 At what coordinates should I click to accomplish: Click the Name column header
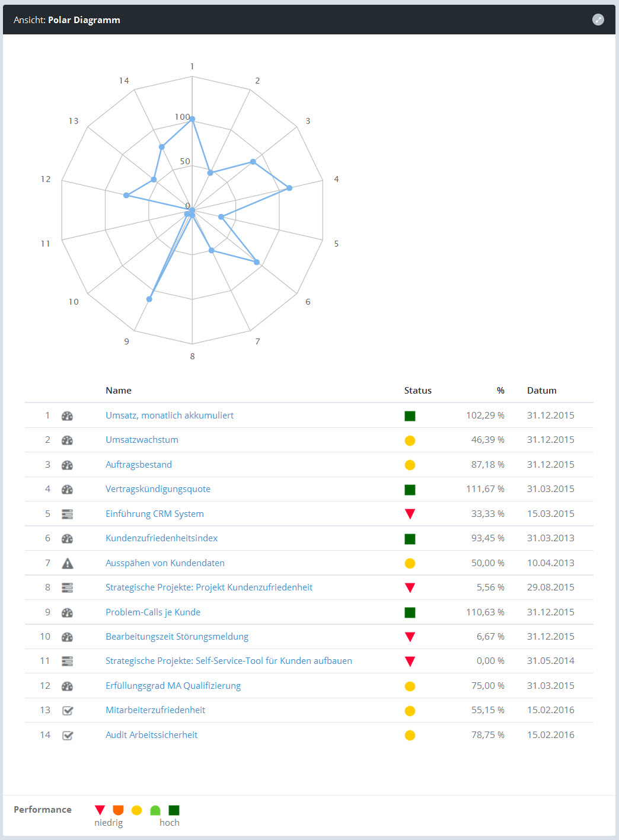pyautogui.click(x=119, y=391)
